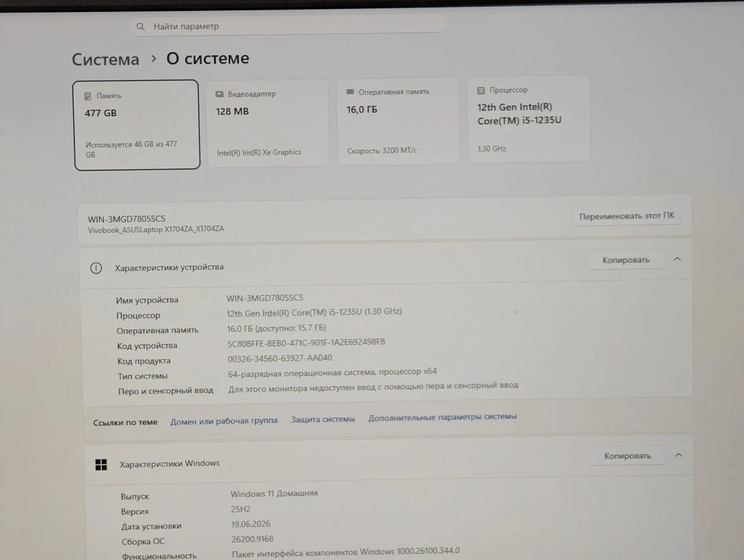Viewport: 744px width, 560px height.
Task: Collapse Характеристики Windows section chevron
Action: [x=678, y=455]
